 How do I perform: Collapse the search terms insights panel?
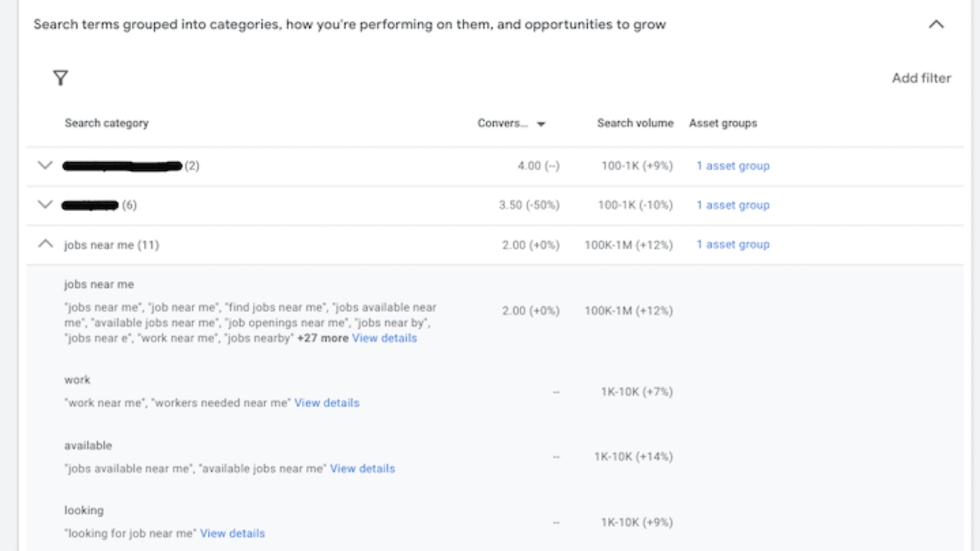tap(936, 24)
